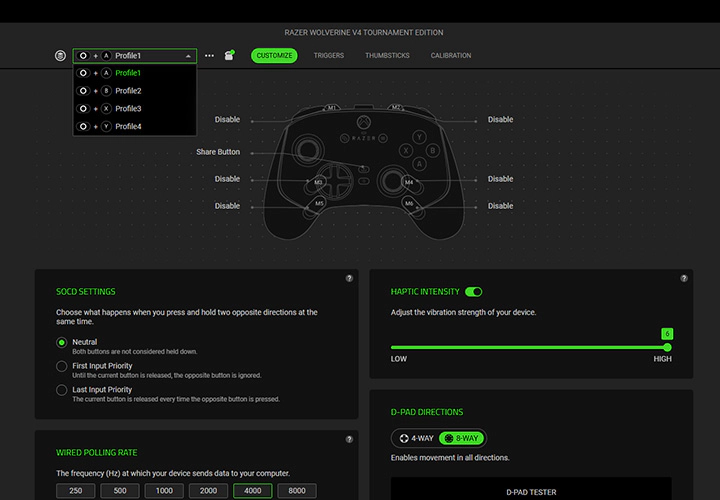Image resolution: width=720 pixels, height=500 pixels.
Task: Click the Disable label mapped to M3
Action: 227,179
